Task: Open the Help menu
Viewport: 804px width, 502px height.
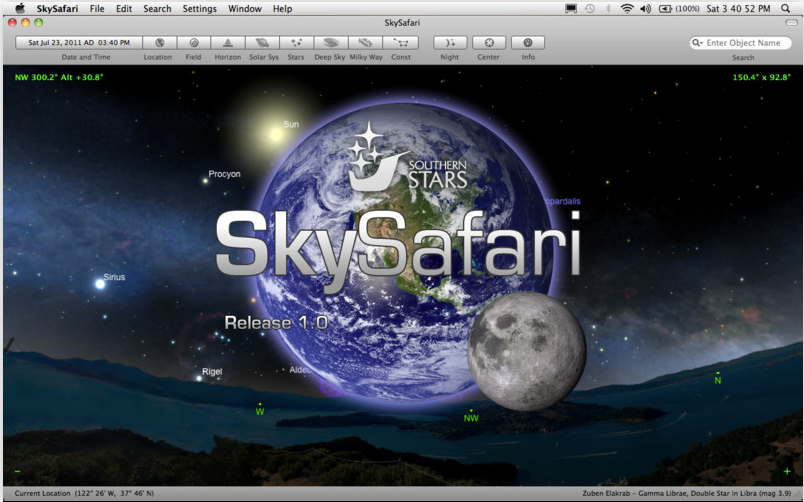Action: pyautogui.click(x=282, y=9)
